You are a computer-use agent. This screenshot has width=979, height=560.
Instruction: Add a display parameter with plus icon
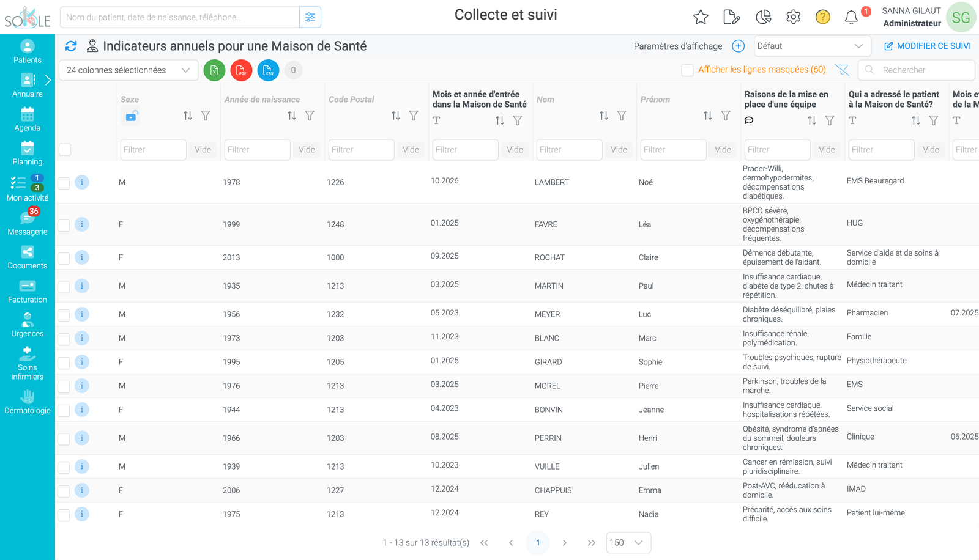739,46
